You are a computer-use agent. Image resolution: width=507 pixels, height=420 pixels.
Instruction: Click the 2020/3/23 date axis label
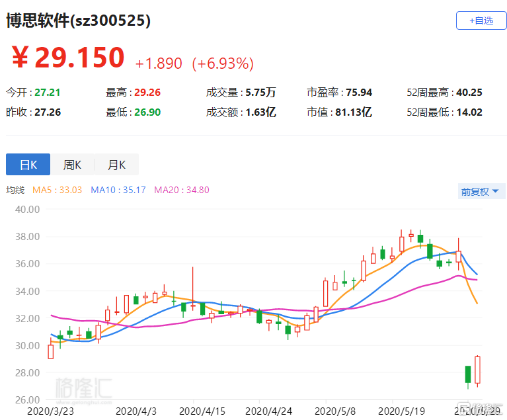(x=50, y=411)
